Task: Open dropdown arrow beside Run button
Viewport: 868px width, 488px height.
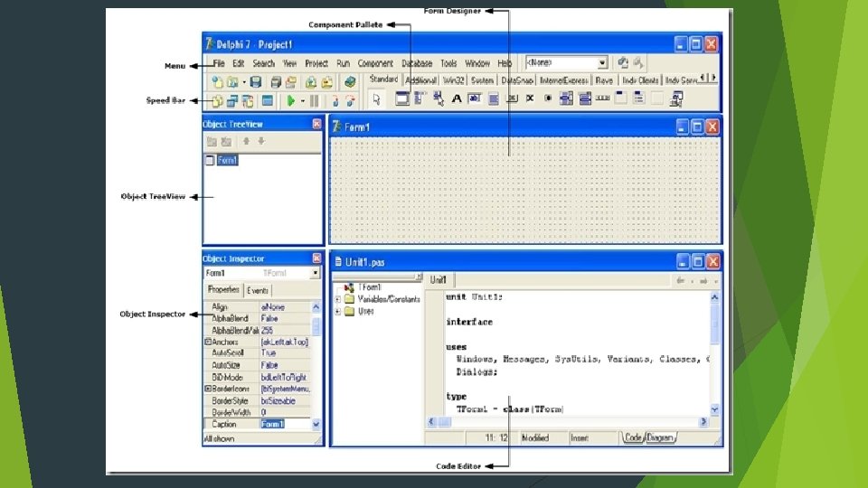Action: tap(302, 101)
